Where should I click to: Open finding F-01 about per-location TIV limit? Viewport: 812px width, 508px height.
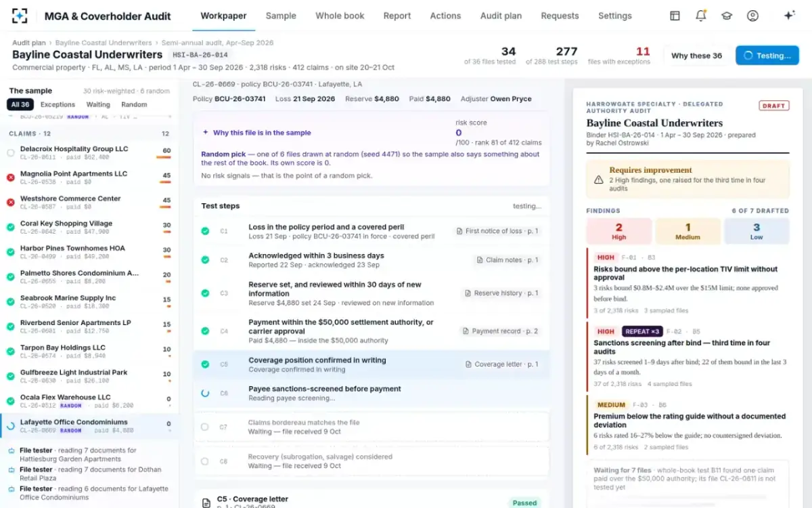[688, 282]
